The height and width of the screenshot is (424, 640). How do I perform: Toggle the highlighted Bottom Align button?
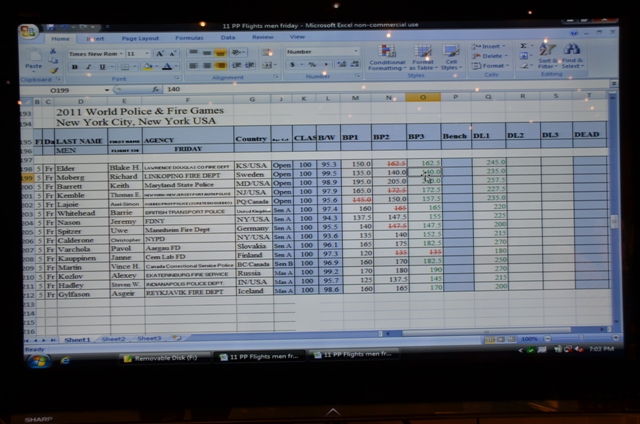coord(220,53)
